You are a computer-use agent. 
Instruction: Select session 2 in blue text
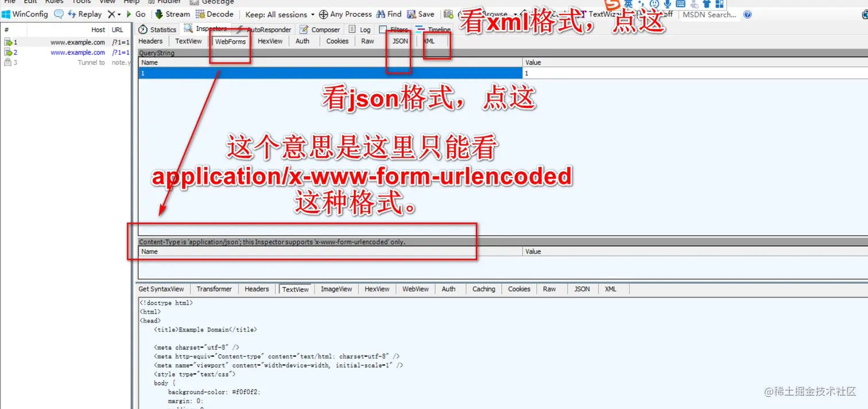click(66, 52)
